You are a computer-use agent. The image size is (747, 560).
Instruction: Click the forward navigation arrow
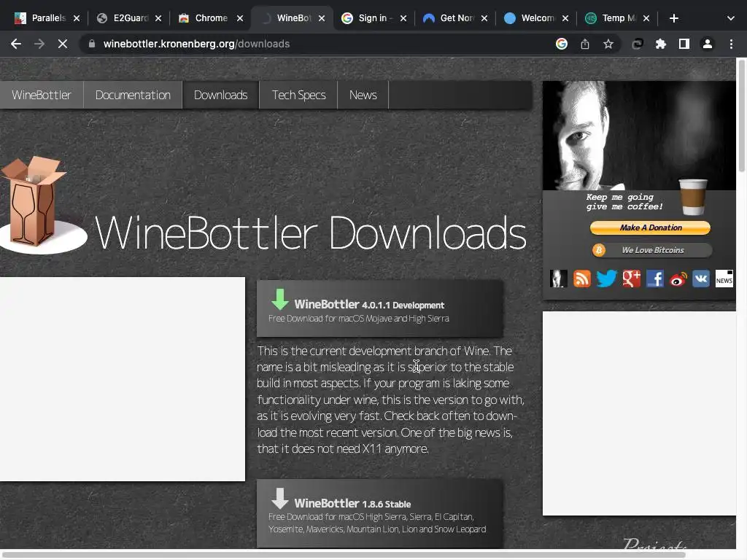(x=39, y=44)
